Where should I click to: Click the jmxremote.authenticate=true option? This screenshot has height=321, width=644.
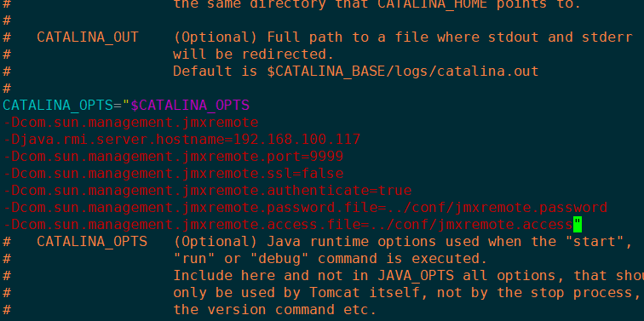(207, 191)
